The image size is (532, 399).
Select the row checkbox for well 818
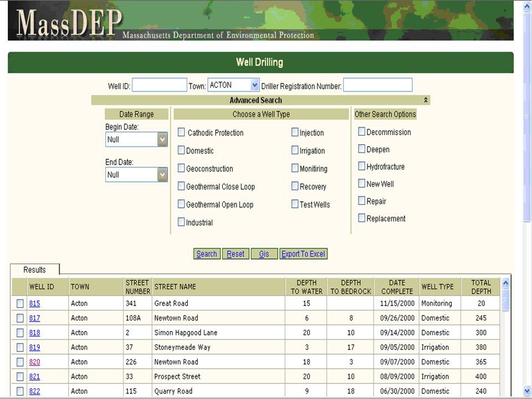tap(20, 332)
